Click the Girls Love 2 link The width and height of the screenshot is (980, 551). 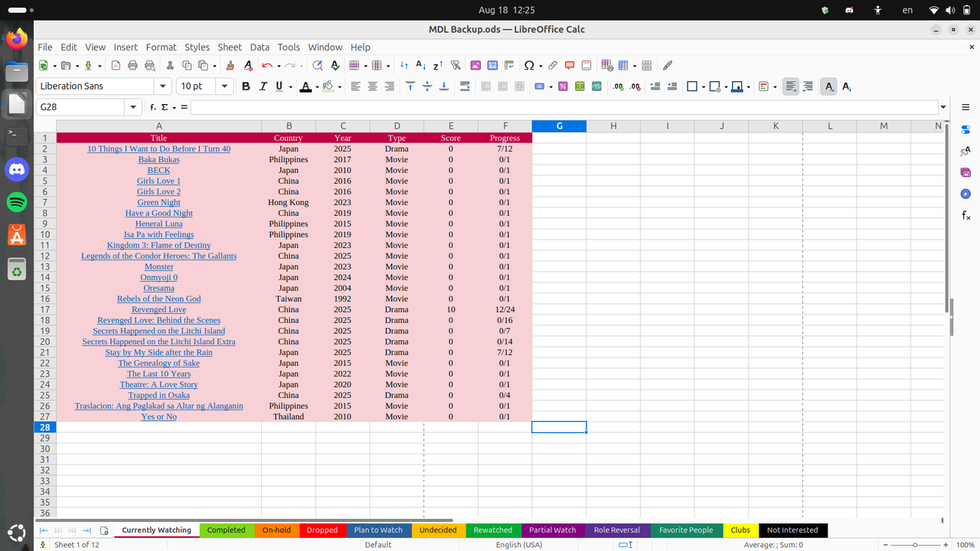coord(158,191)
